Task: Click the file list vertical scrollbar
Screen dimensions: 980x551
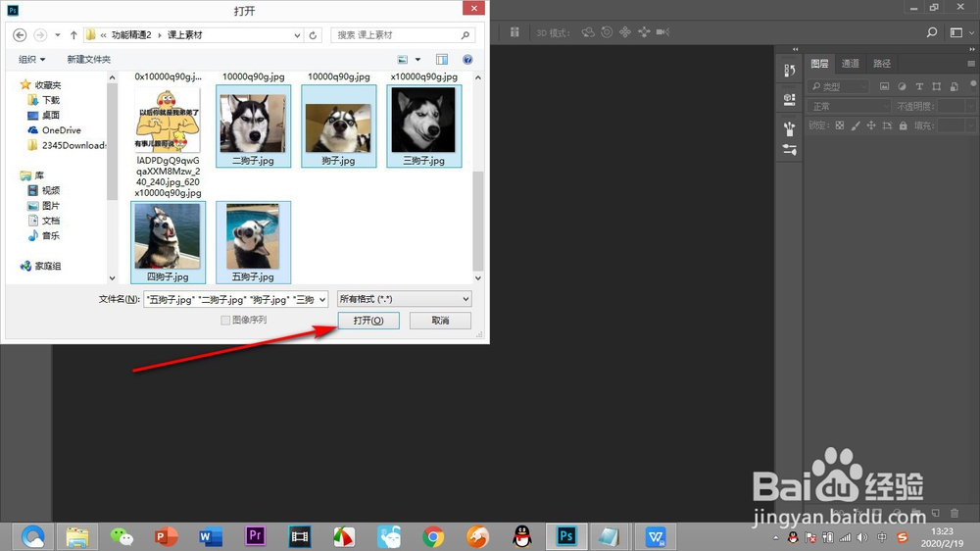Action: point(478,219)
